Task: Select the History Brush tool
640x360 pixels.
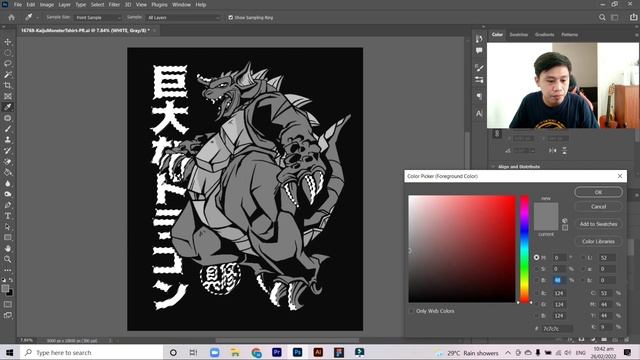Action: (8, 151)
